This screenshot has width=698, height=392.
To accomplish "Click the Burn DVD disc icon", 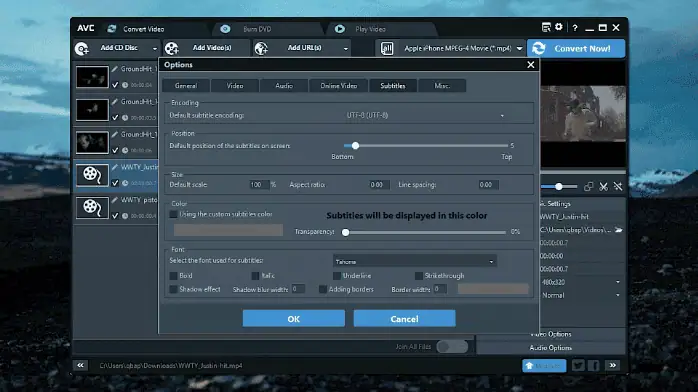I will tap(225, 29).
